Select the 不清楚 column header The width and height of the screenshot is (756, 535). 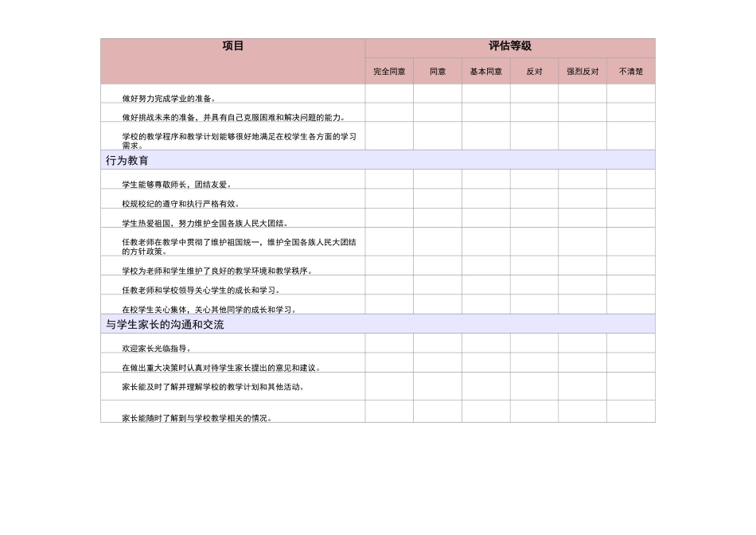pos(631,72)
